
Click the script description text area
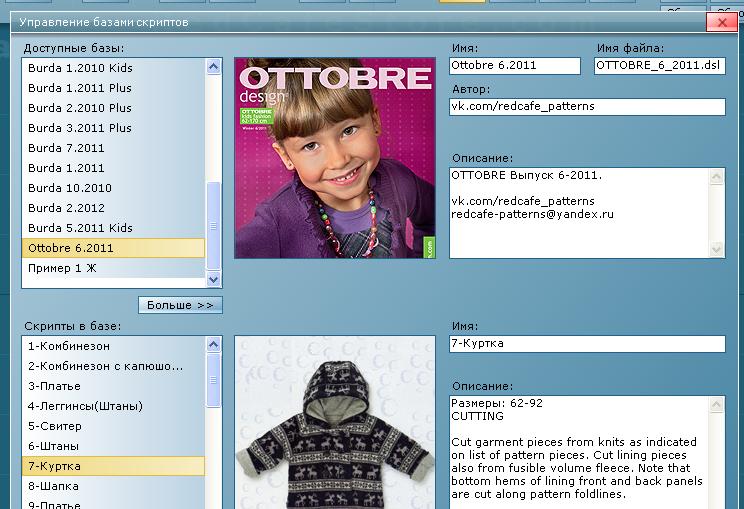tap(579, 453)
